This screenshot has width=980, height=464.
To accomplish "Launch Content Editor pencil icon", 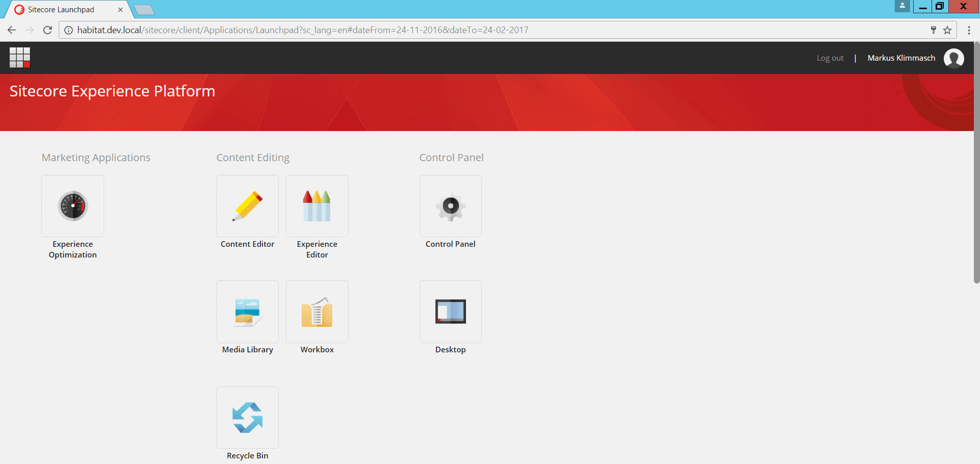I will (248, 206).
